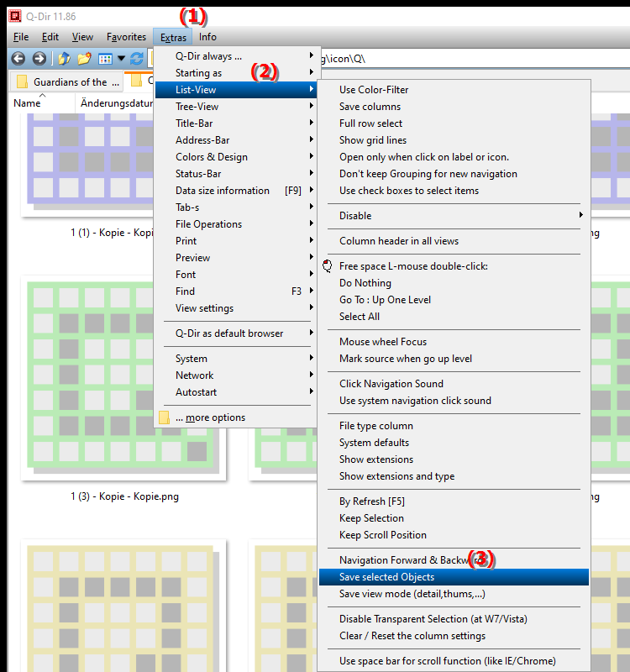Toggle Keep Scroll Position option
Screen dimensions: 630x672
point(454,535)
